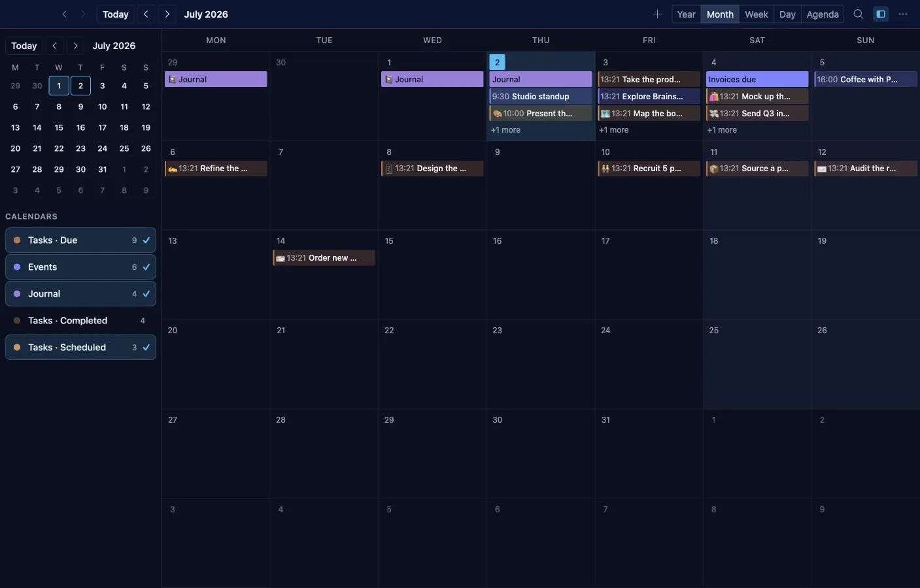Go to next month in mini calendar
The image size is (920, 588).
tap(76, 46)
